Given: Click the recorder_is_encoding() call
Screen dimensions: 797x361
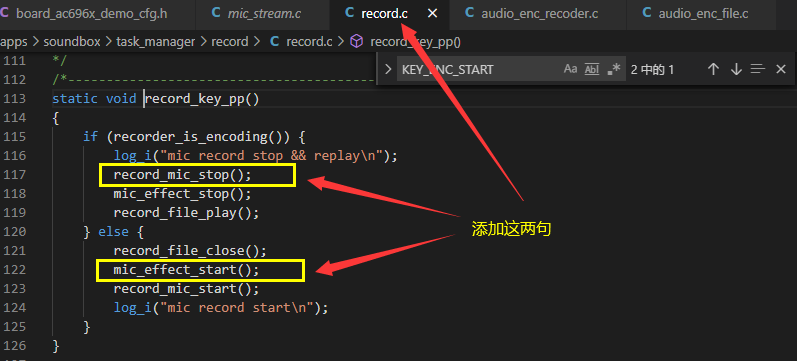Looking at the screenshot, I should [x=202, y=137].
